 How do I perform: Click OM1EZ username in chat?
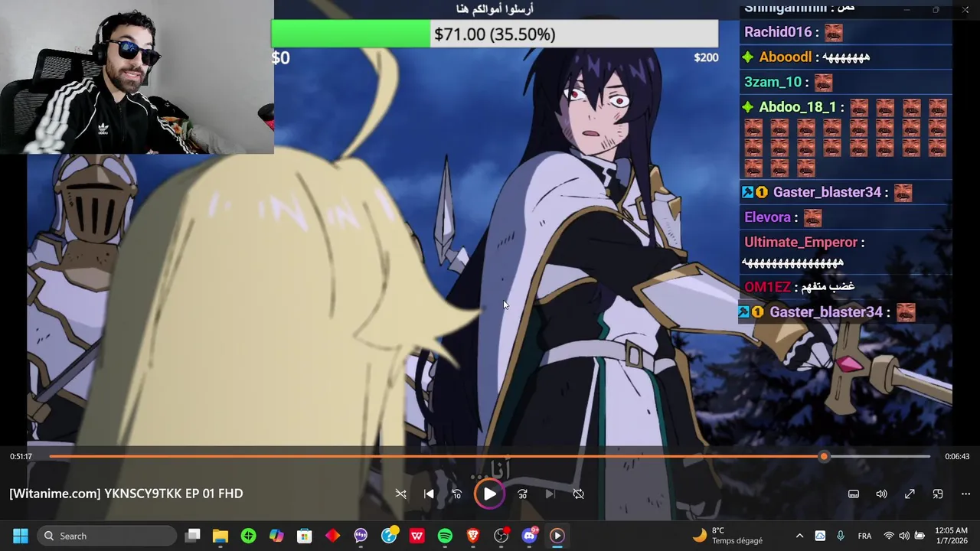pos(767,287)
